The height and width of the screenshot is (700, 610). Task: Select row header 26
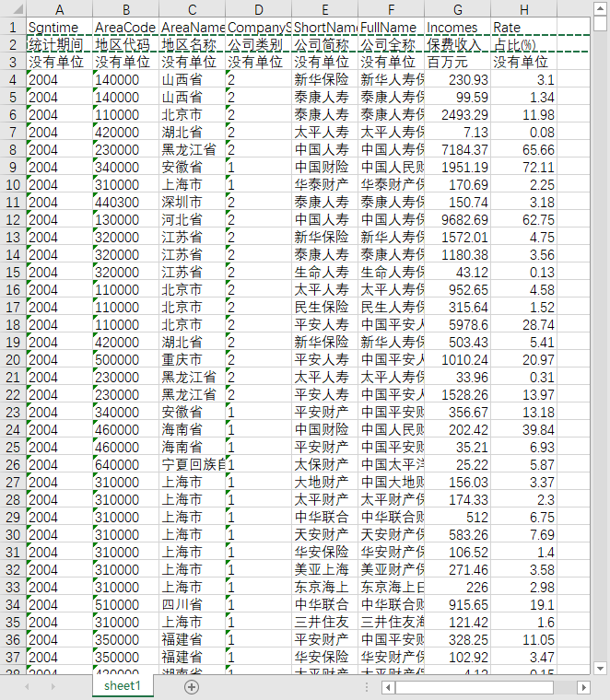pos(13,465)
